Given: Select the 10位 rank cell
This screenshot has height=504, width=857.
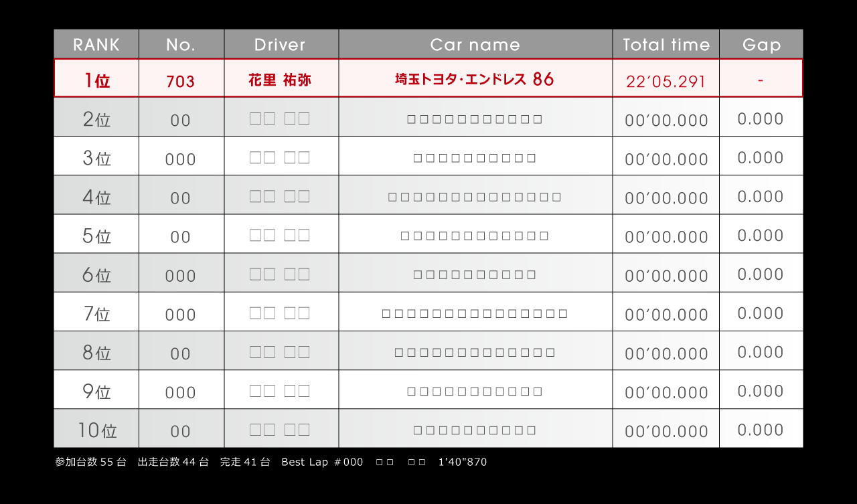Looking at the screenshot, I should click(96, 428).
